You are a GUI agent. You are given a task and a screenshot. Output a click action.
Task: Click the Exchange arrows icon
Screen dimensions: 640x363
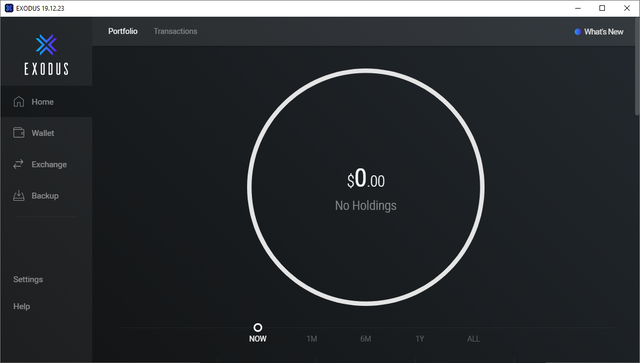[x=18, y=164]
